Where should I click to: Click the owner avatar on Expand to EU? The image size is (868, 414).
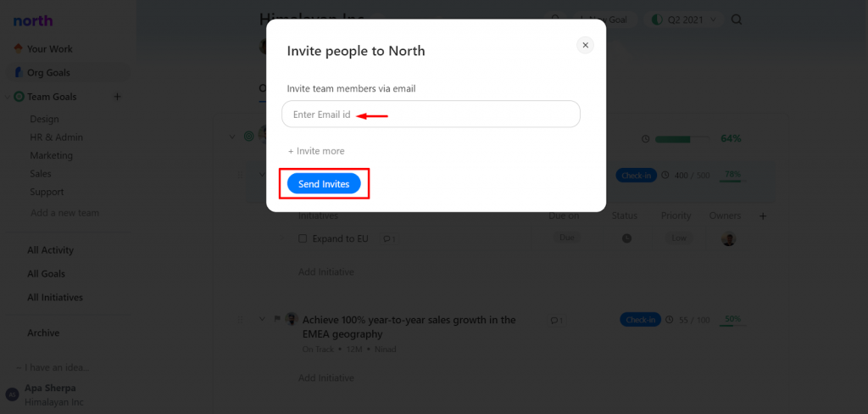click(x=728, y=239)
